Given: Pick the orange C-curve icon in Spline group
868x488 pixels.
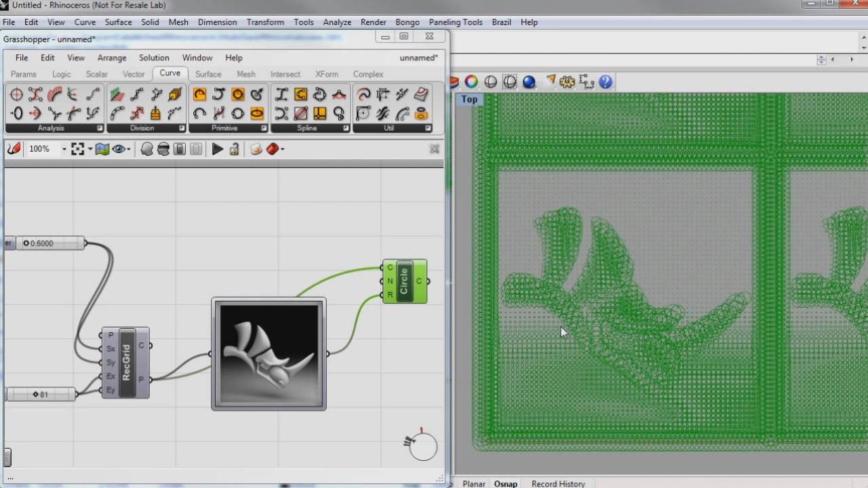Looking at the screenshot, I should point(300,95).
